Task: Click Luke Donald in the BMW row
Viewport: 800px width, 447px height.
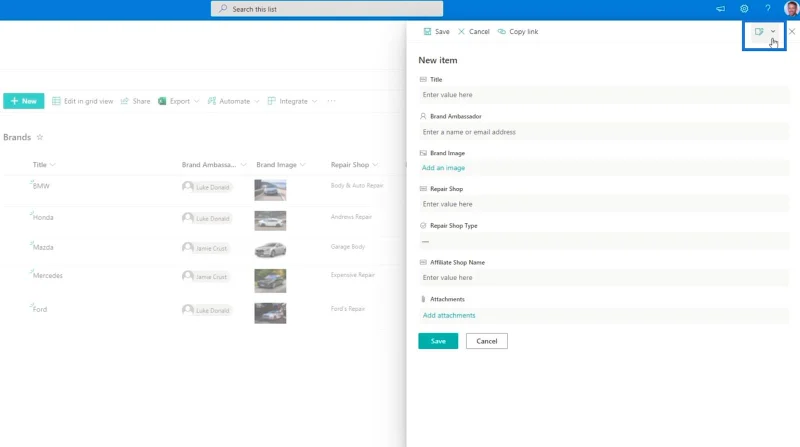Action: coord(207,187)
